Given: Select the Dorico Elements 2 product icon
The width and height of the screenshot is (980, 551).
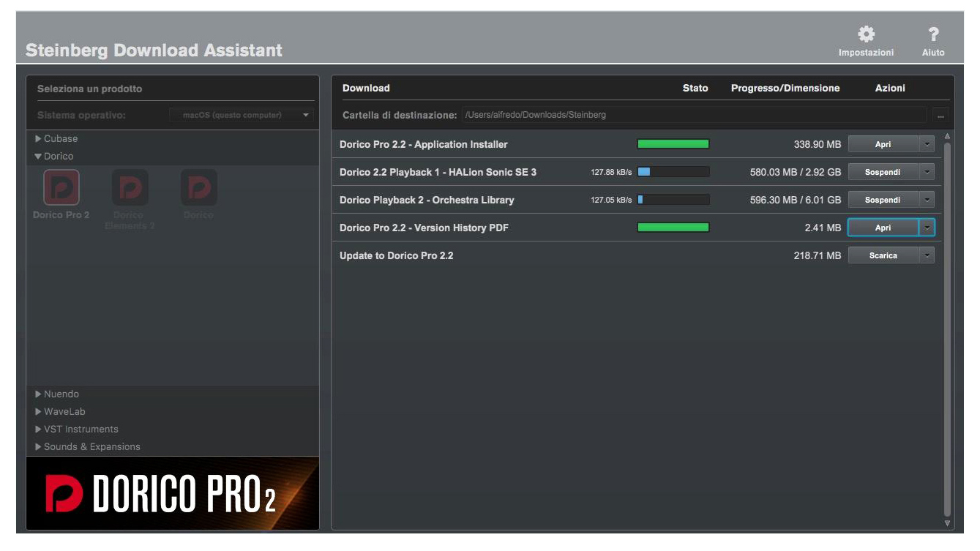Looking at the screenshot, I should (130, 188).
